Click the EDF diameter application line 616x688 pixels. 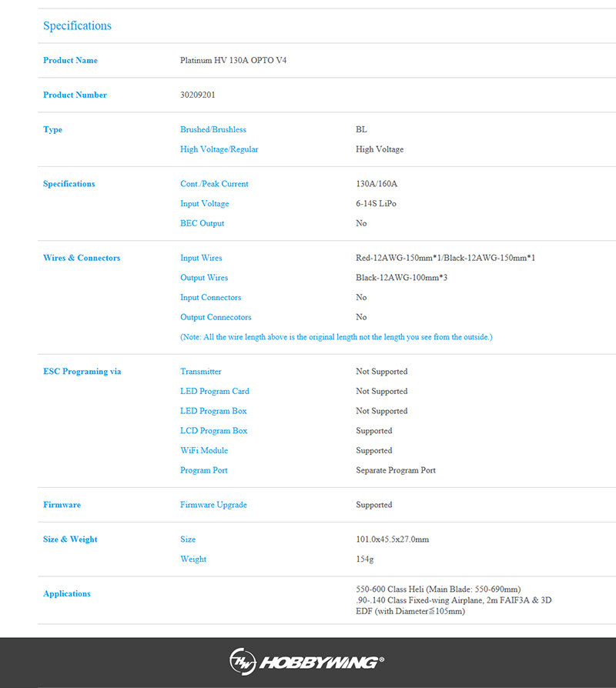coord(410,611)
